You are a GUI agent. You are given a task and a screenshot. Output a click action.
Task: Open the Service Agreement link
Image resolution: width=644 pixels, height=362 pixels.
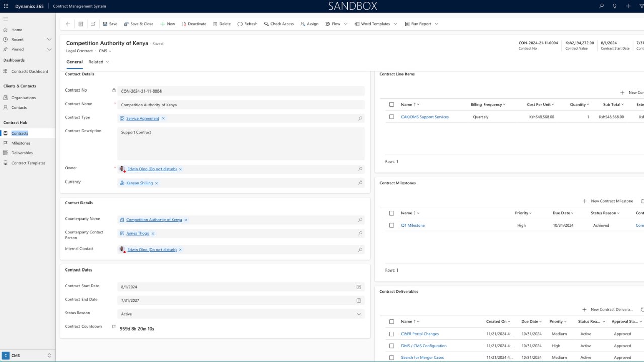tap(143, 118)
